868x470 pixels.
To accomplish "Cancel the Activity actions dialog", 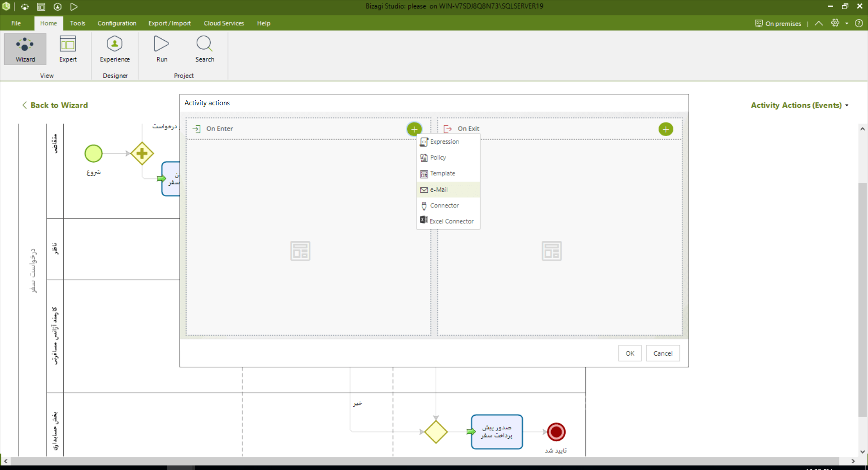I will 663,353.
